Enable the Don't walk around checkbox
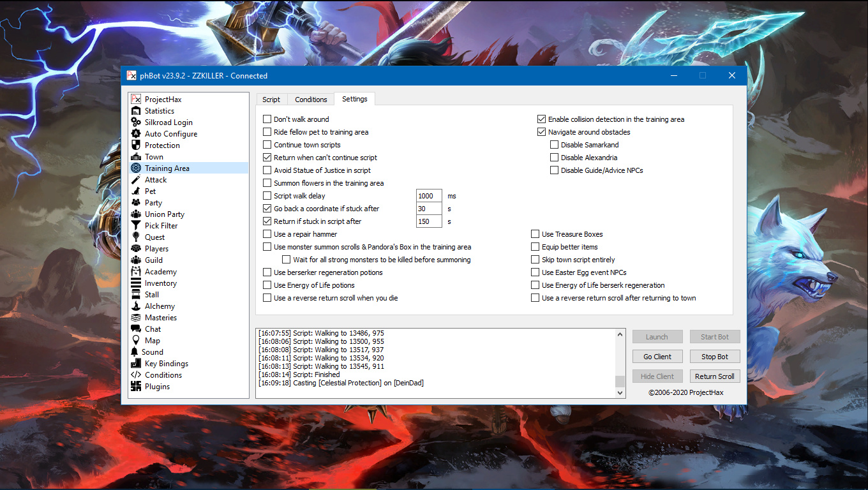868x490 pixels. click(x=267, y=119)
